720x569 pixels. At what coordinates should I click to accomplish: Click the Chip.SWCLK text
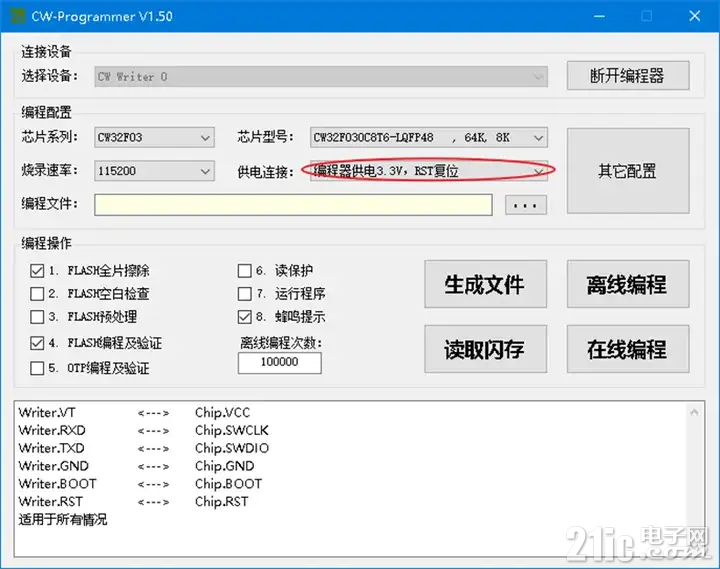click(x=231, y=430)
